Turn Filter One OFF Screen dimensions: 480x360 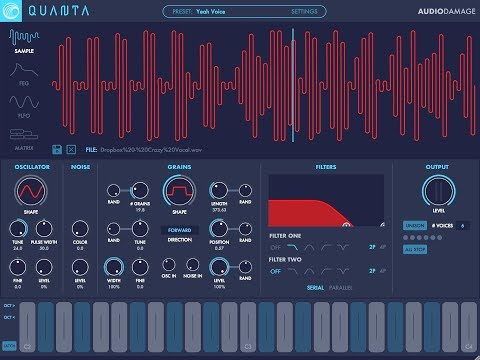[275, 248]
